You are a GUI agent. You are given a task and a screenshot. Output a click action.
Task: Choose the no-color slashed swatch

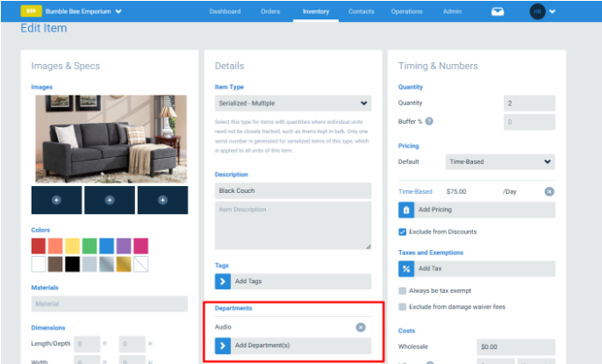(141, 264)
